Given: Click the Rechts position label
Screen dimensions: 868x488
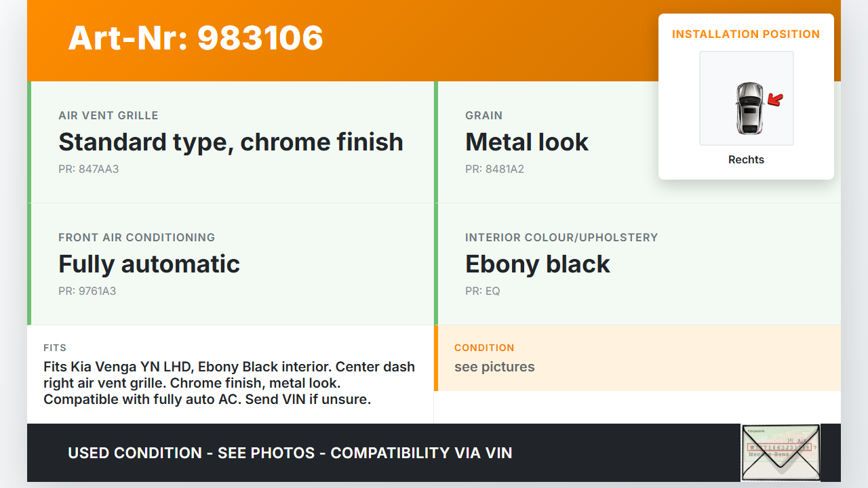Looking at the screenshot, I should [746, 160].
